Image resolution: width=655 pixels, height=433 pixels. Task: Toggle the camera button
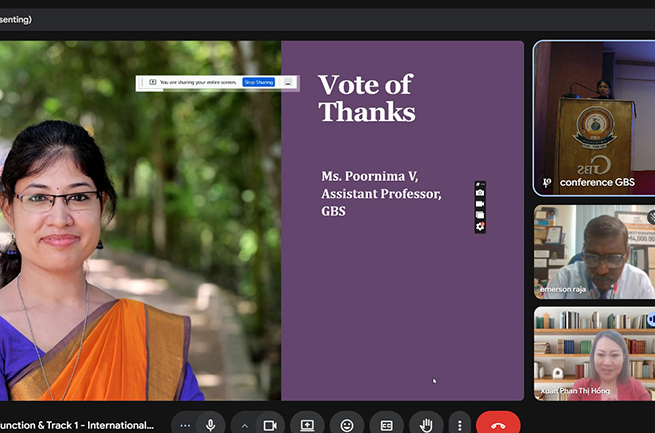click(x=269, y=425)
